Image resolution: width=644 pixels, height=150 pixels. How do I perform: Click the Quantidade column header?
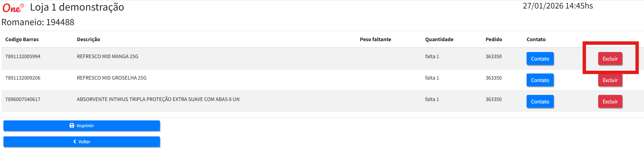(x=439, y=39)
